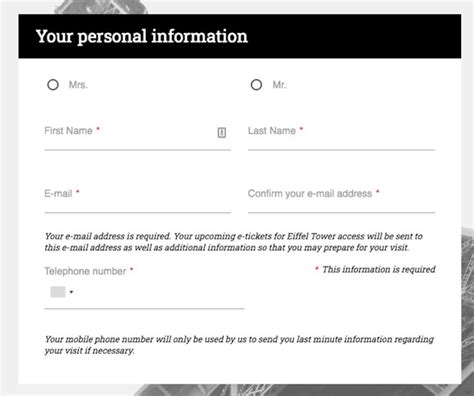Image resolution: width=474 pixels, height=396 pixels.
Task: Click the "Mrs." label text
Action: tap(78, 85)
